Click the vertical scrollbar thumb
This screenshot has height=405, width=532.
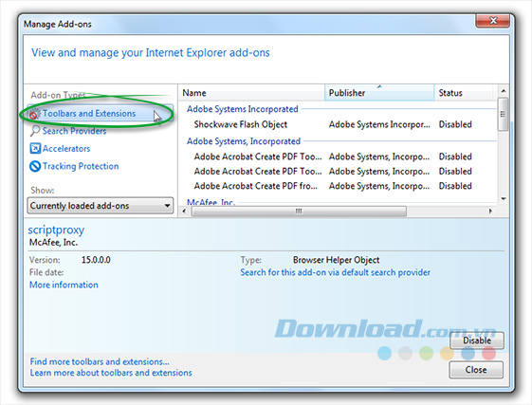click(504, 114)
